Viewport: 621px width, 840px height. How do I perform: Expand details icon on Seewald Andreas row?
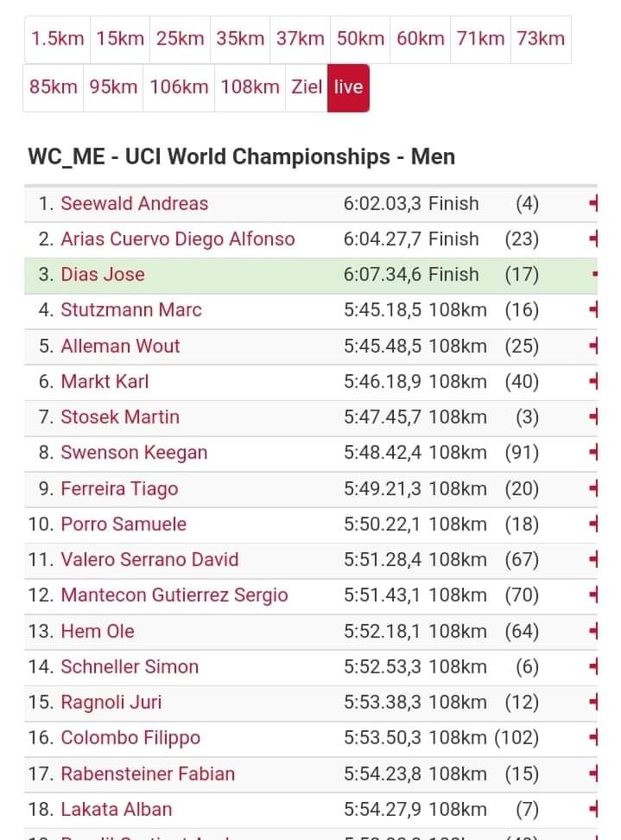(593, 204)
